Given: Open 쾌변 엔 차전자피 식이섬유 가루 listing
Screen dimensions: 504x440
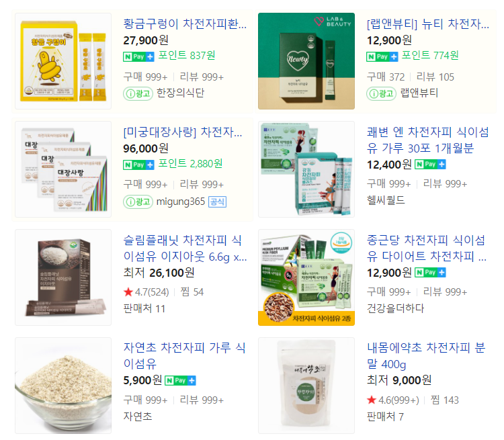Looking at the screenshot, I should (428, 140).
